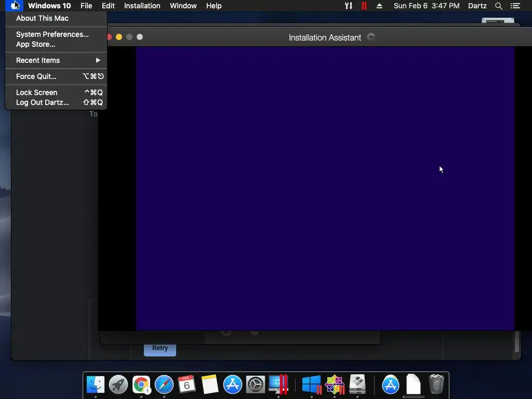Open Parallels Desktop icon in Dock
The image size is (532, 399).
click(278, 384)
